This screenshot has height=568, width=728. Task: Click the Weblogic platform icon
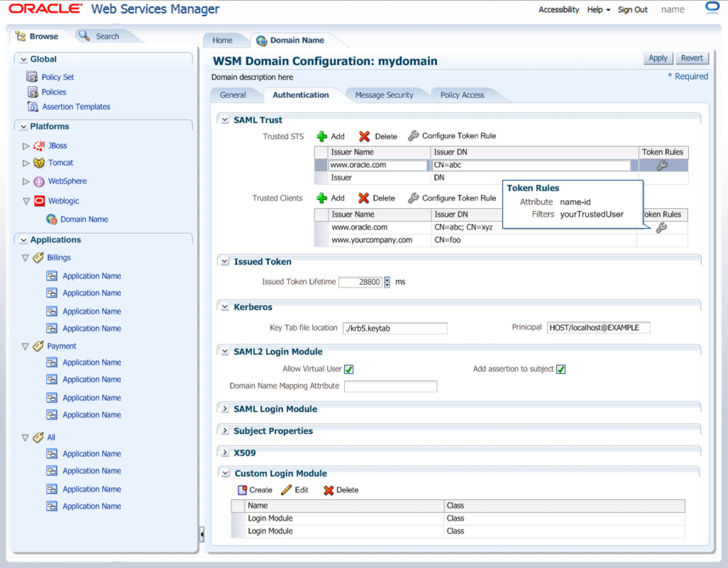[x=39, y=201]
